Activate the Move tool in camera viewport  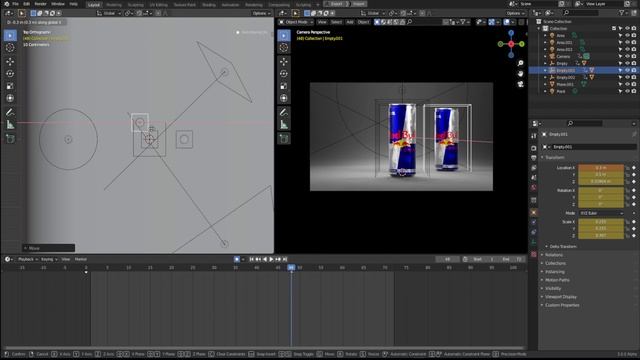click(284, 62)
